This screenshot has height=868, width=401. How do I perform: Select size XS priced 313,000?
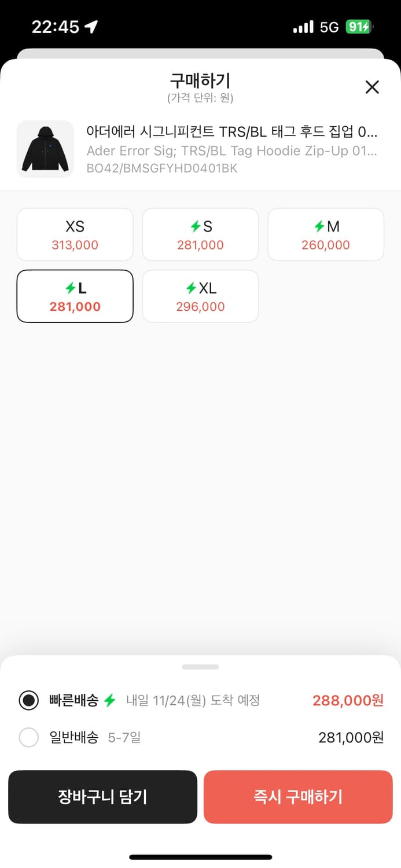click(x=75, y=234)
